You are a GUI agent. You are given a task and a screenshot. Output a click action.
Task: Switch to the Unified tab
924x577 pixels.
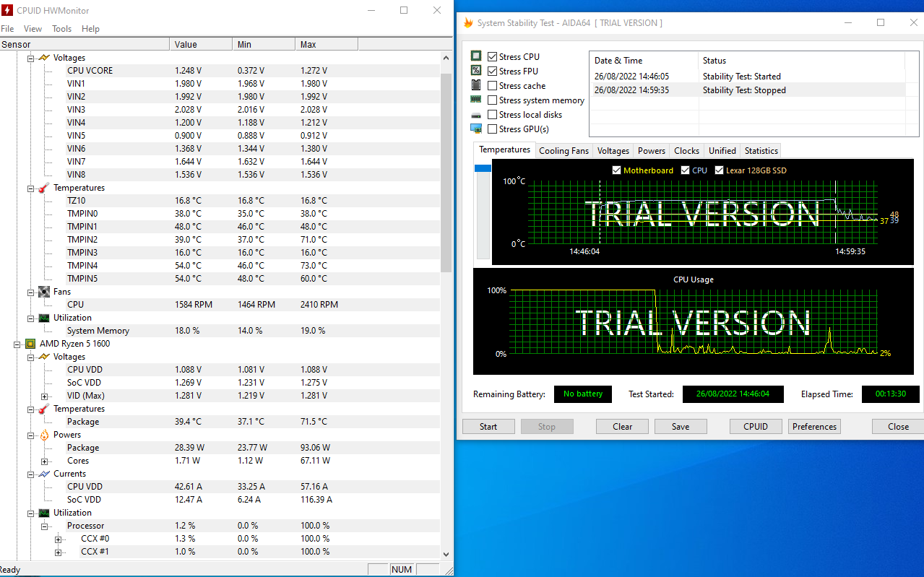(x=722, y=151)
